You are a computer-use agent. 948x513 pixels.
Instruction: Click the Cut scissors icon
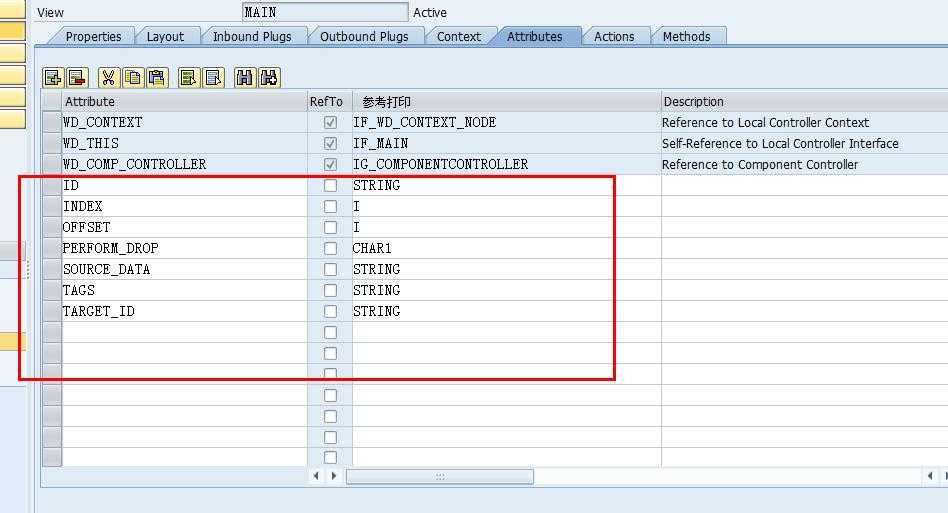[108, 77]
